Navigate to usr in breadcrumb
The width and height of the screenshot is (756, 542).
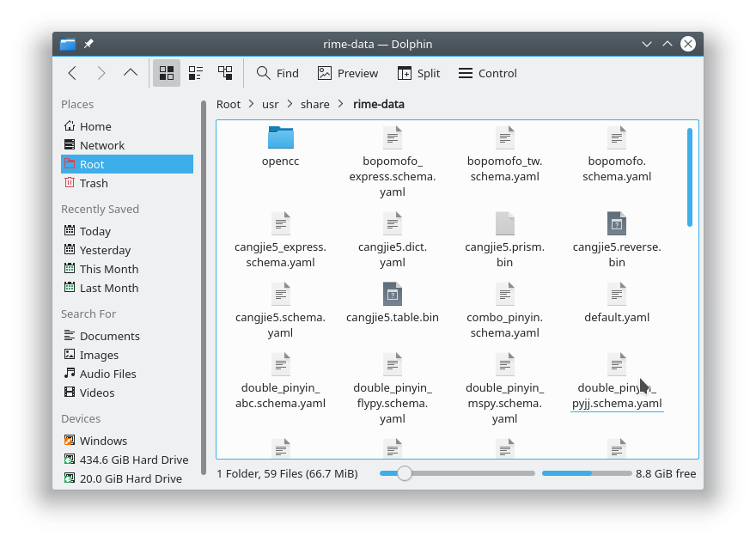click(271, 105)
